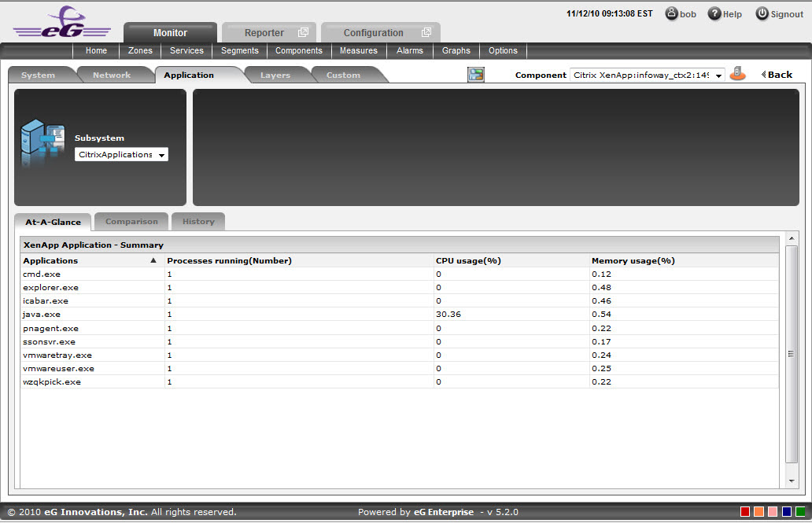Click the scrollbar up arrow
The height and width of the screenshot is (523, 812).
[x=792, y=238]
